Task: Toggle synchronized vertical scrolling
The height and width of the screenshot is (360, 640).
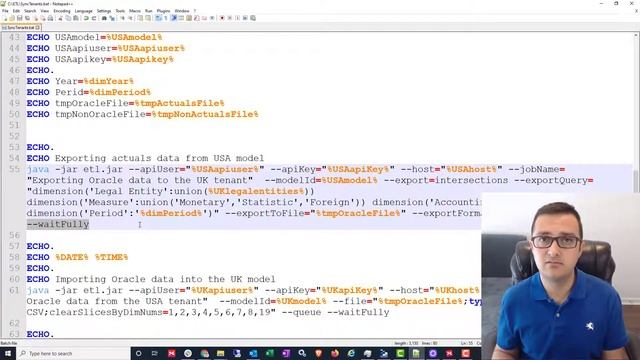Action: (140, 18)
